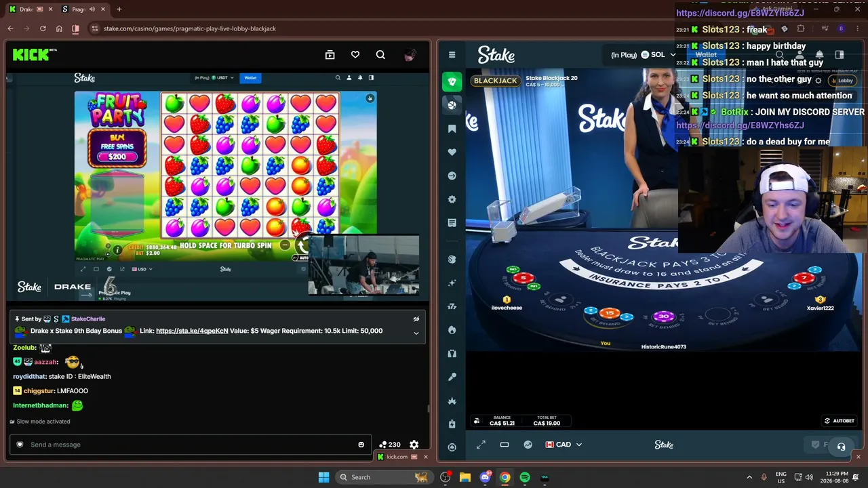Hide the pinned StakeCharlie message

416,319
